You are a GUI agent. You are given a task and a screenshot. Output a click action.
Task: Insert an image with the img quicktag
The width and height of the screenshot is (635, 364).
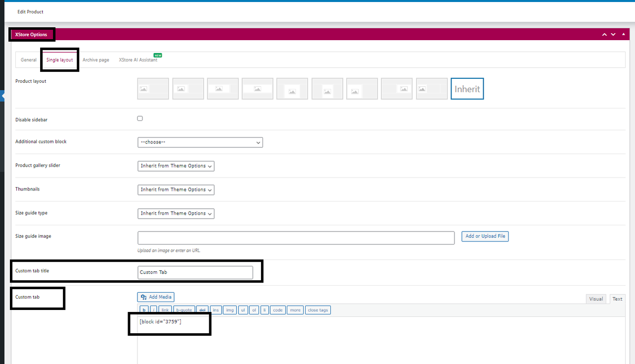[230, 310]
